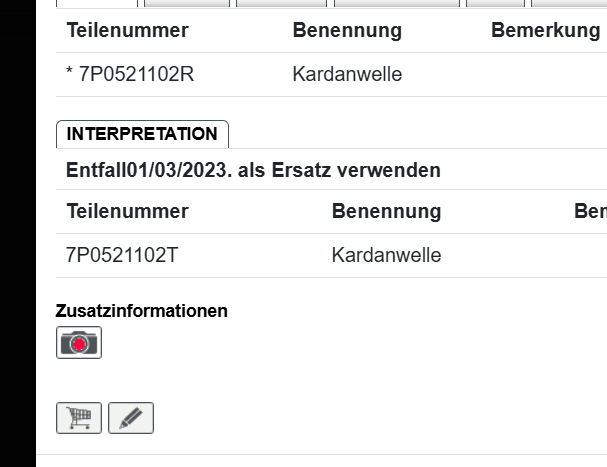This screenshot has height=467, width=607.
Task: Click Teilenummer header under INTERPRETATION
Action: tap(127, 211)
